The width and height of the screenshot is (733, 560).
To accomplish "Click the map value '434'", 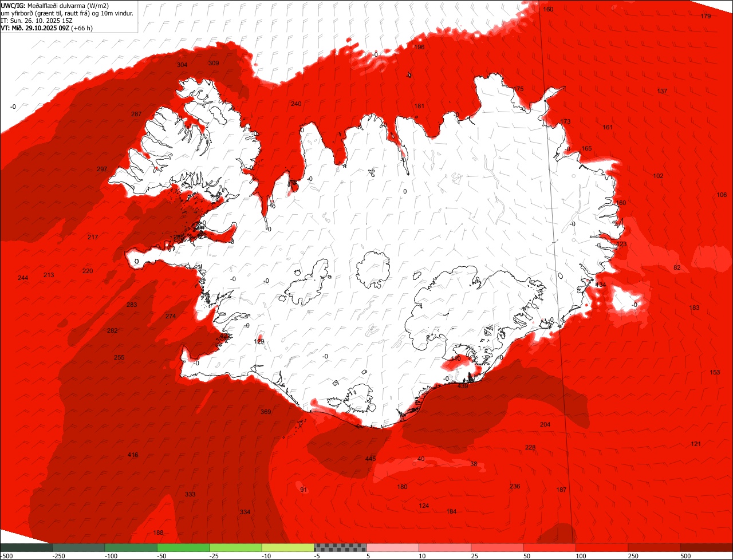I will point(600,285).
